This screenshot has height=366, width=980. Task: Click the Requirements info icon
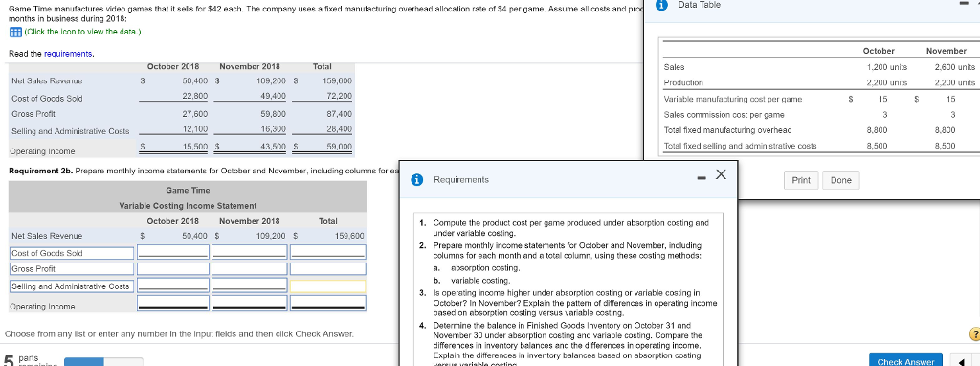coord(417,179)
